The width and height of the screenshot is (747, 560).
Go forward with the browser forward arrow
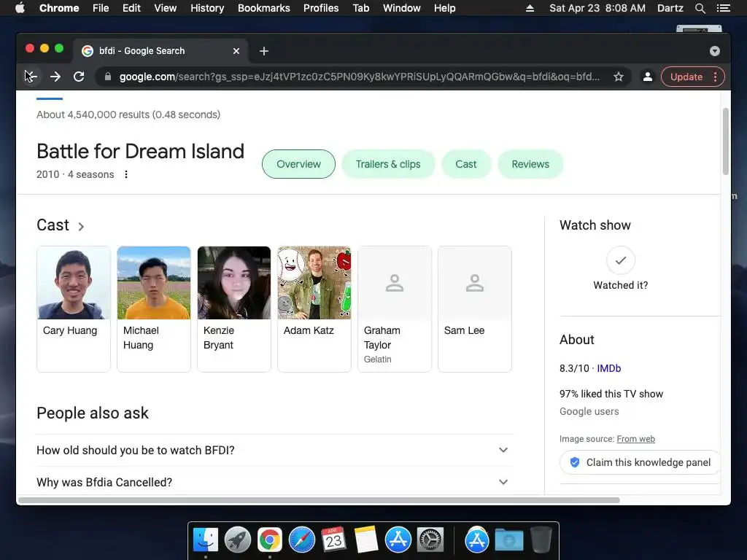pyautogui.click(x=55, y=77)
